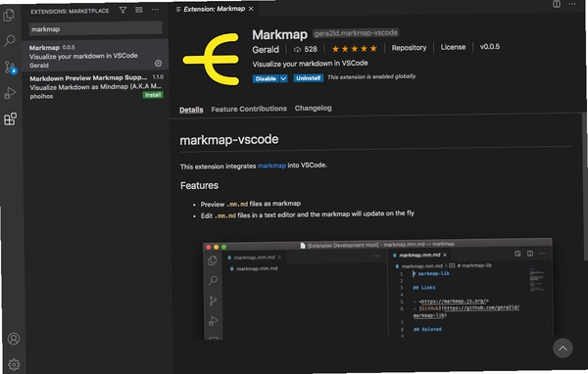The image size is (588, 374).
Task: Open the Repository link
Action: (x=409, y=48)
